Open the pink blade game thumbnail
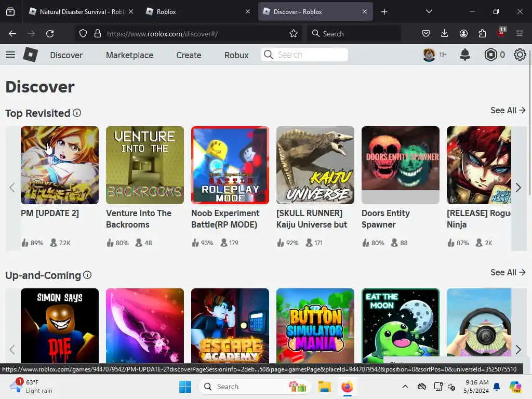This screenshot has height=399, width=532. tap(145, 326)
